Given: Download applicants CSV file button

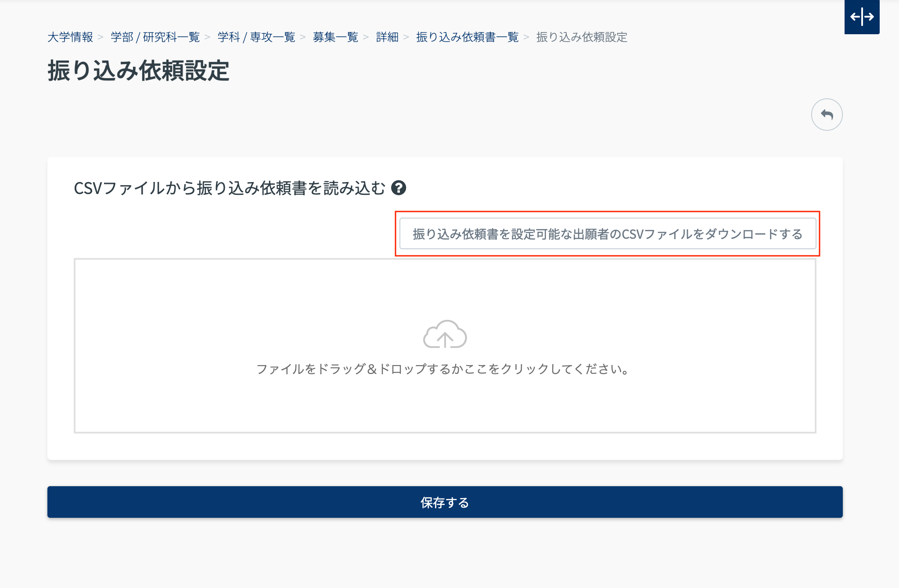Looking at the screenshot, I should coord(608,234).
